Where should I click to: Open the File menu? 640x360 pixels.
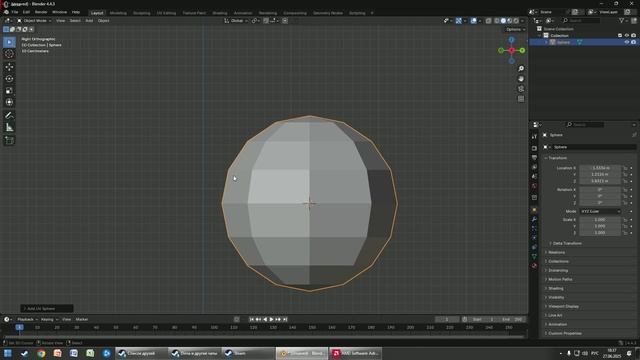click(15, 12)
